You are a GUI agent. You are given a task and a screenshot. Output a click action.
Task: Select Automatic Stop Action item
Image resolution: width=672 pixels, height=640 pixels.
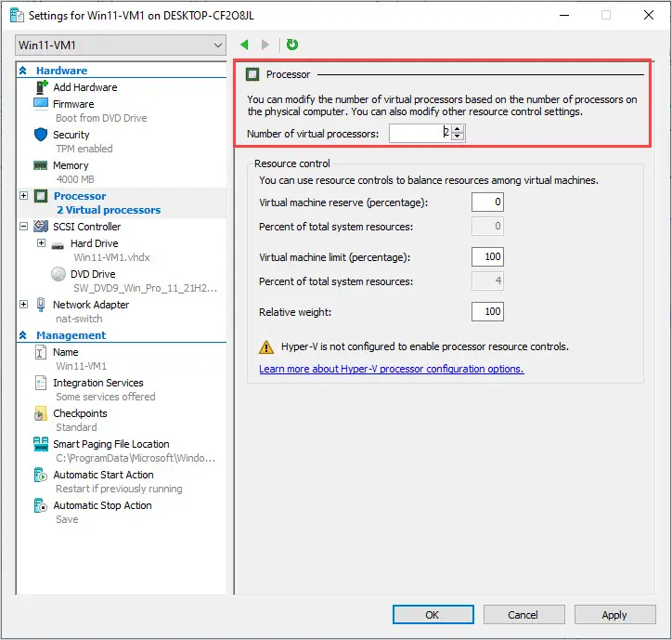(x=102, y=505)
